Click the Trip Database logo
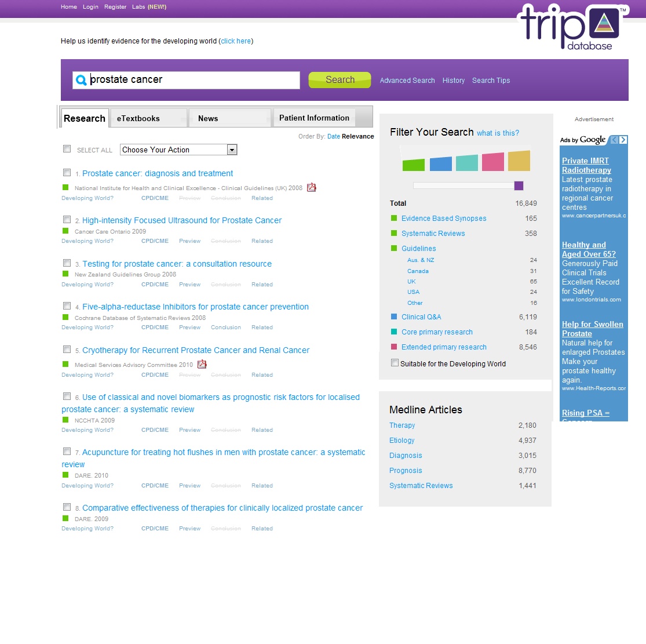This screenshot has height=644, width=646. coord(571,28)
